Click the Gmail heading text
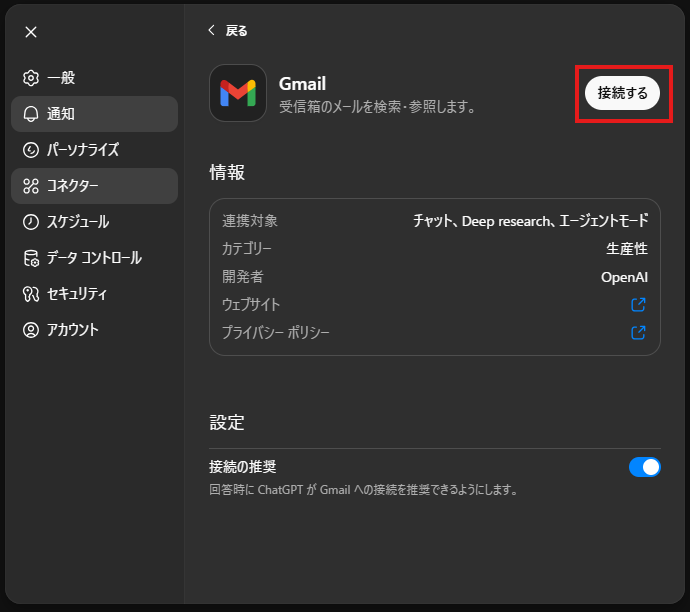690x612 pixels. pos(303,84)
